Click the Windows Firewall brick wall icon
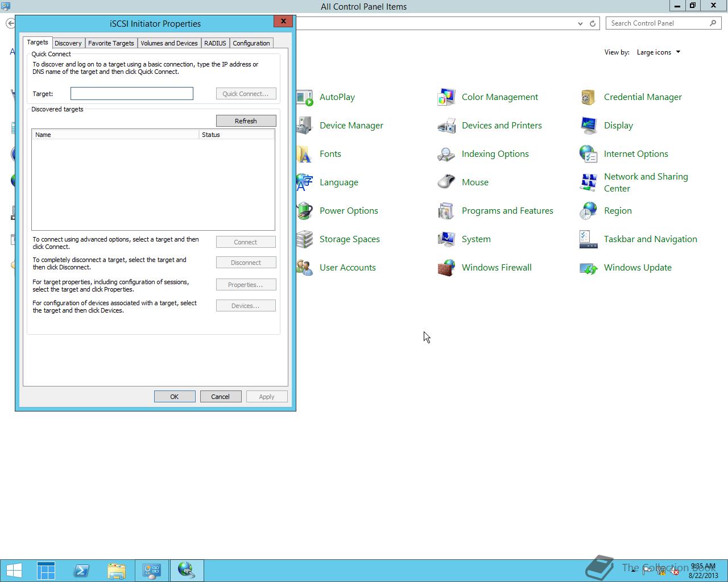The height and width of the screenshot is (582, 728). tap(446, 268)
